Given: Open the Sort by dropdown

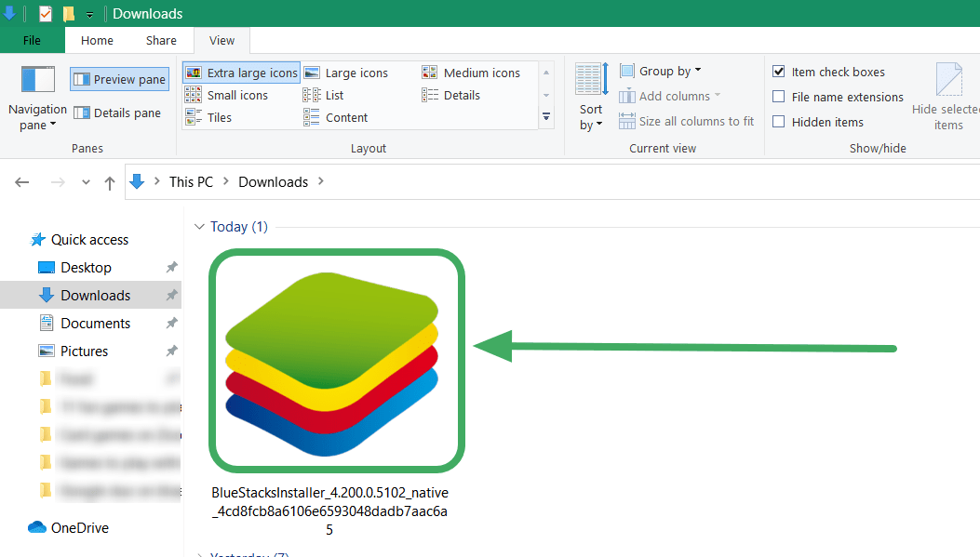Looking at the screenshot, I should 591,98.
